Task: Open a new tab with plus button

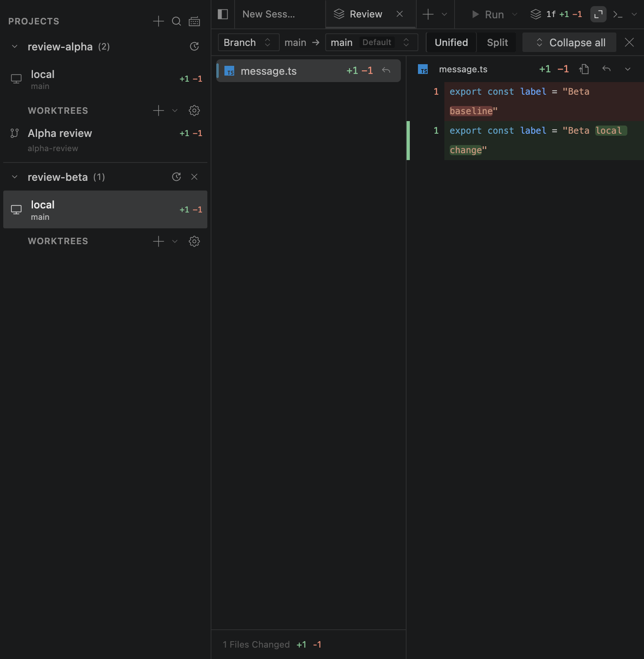Action: click(428, 14)
